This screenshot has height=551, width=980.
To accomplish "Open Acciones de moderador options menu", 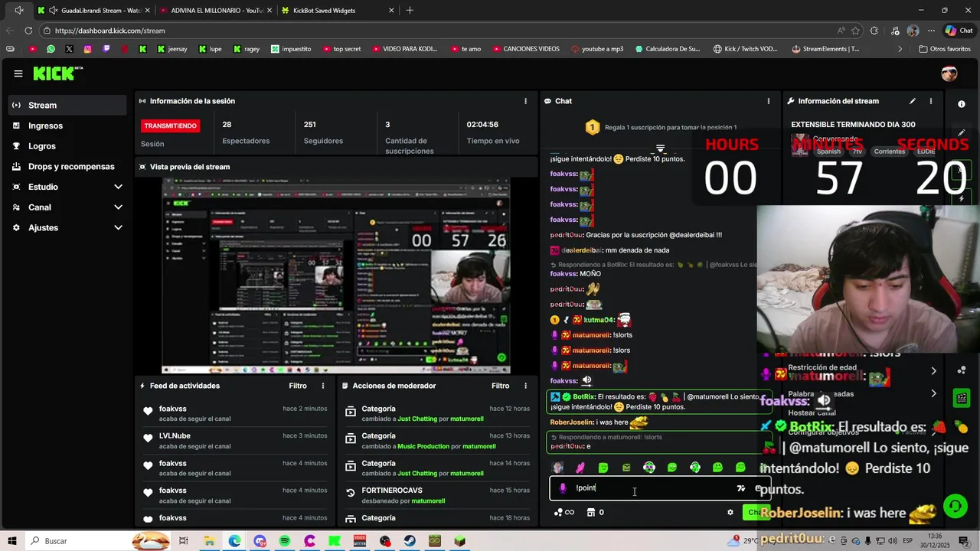I will (525, 386).
